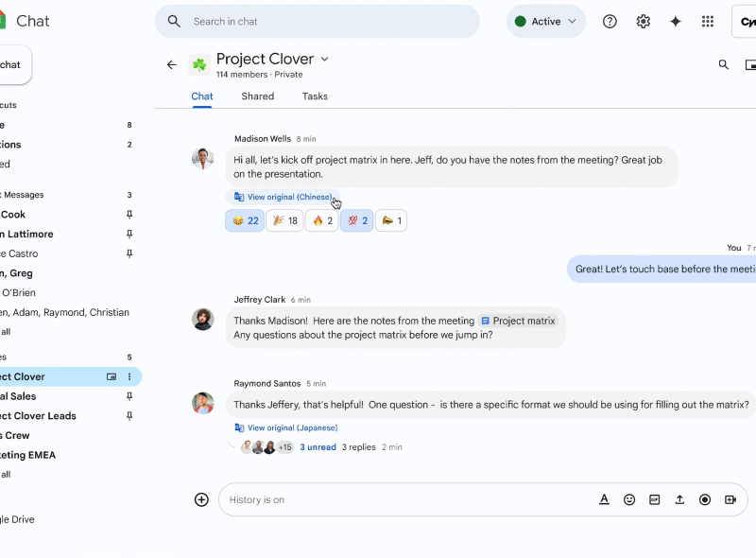Switch to the Shared tab
This screenshot has height=558, width=756.
click(257, 96)
